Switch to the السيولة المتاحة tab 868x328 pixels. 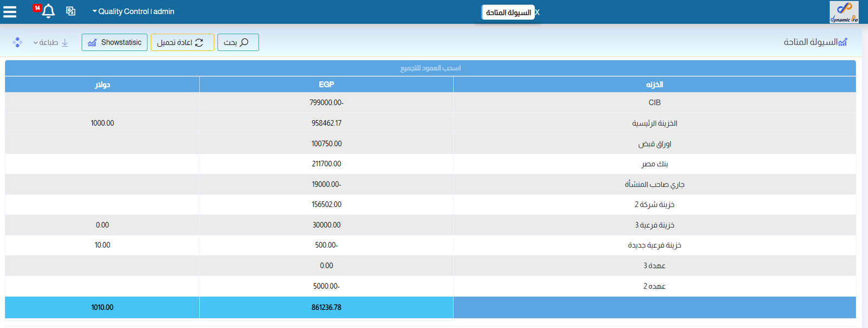click(x=508, y=12)
